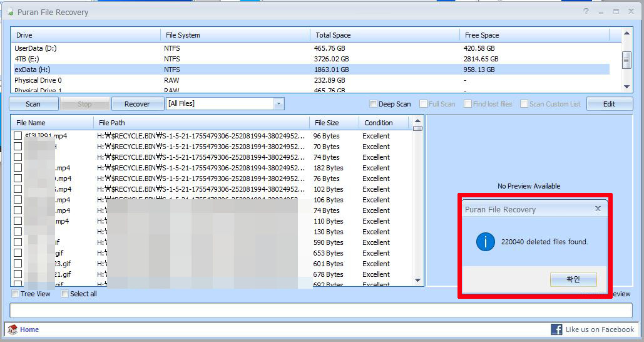
Task: Sort results by the File Size column
Action: click(x=334, y=123)
